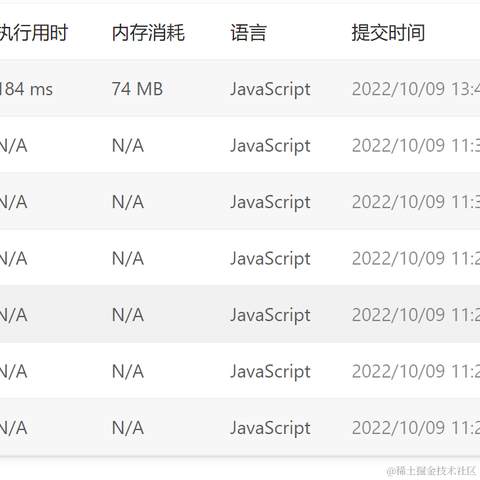Select the 2022/10/09 13:4 submission timestamp
The height and width of the screenshot is (480, 480).
416,89
